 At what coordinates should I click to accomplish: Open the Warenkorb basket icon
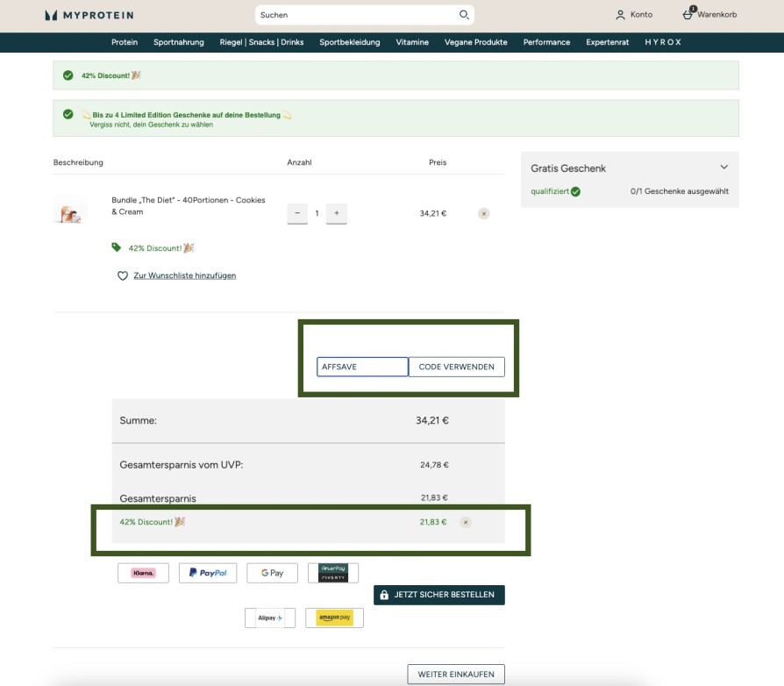(x=688, y=15)
